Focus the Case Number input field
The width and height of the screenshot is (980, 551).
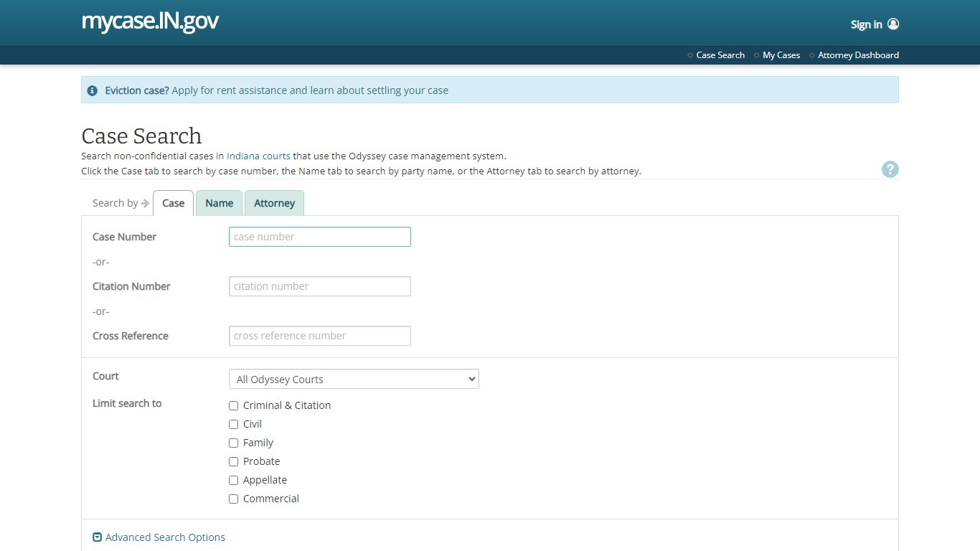coord(320,237)
